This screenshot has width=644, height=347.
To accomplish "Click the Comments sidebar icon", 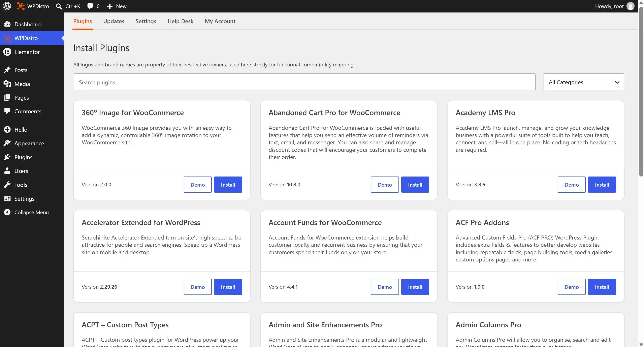I will coord(7,111).
